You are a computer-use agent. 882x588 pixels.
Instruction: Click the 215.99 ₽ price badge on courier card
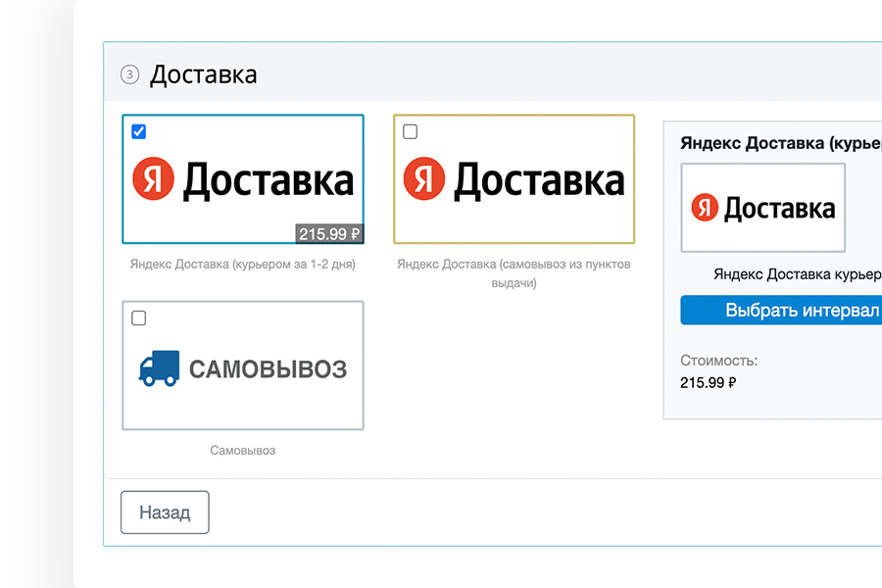click(331, 232)
